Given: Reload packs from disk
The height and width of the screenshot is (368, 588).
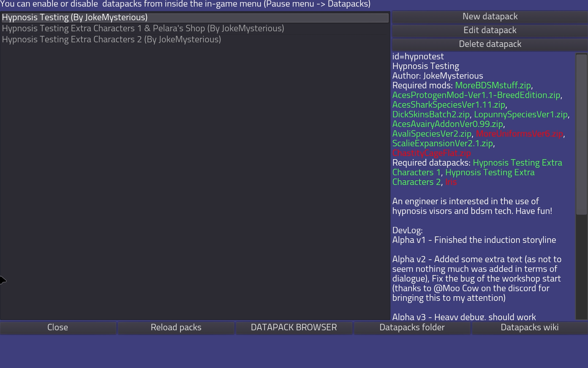Looking at the screenshot, I should point(176,328).
